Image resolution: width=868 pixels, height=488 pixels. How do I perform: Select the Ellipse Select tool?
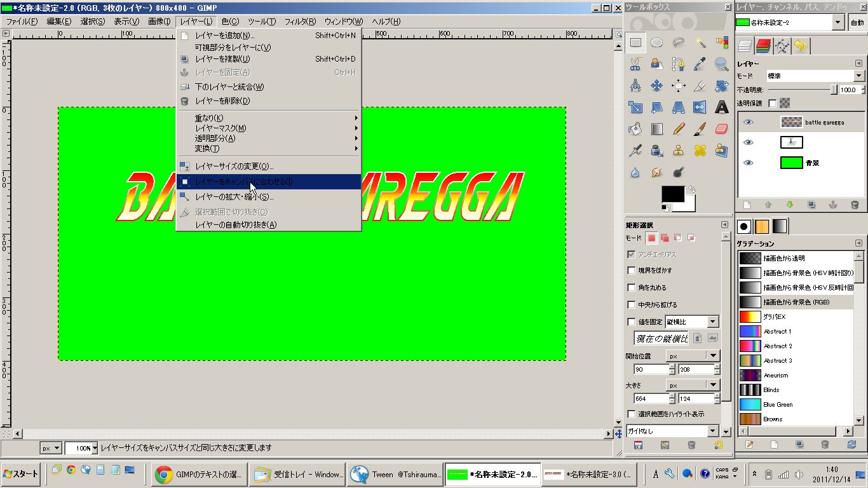(657, 43)
